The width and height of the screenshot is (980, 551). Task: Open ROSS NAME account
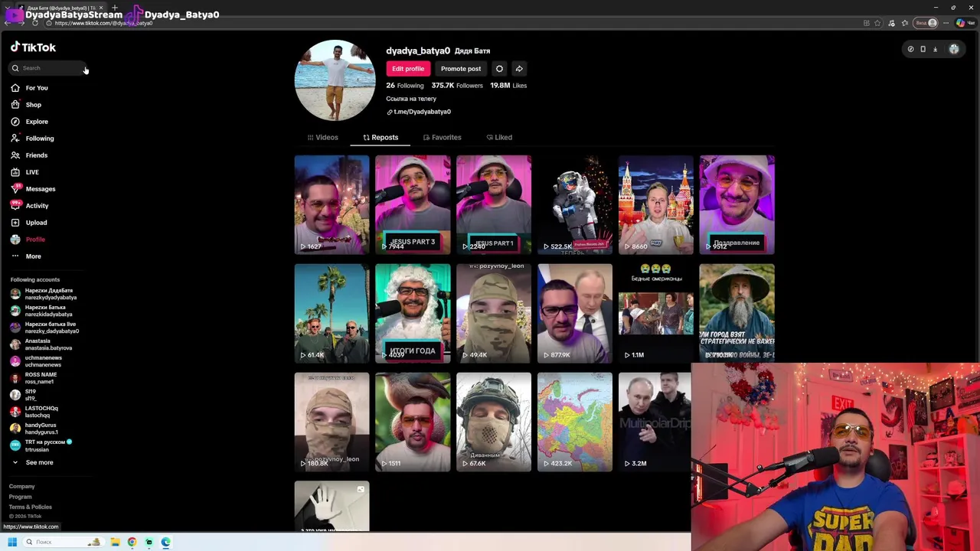(34, 378)
